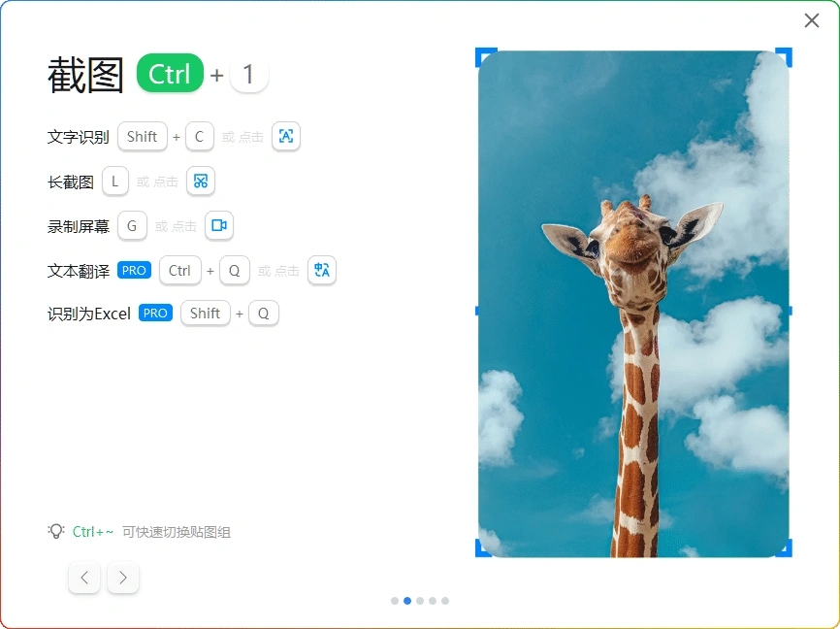Click the 录制屏幕 video camera icon

(218, 225)
